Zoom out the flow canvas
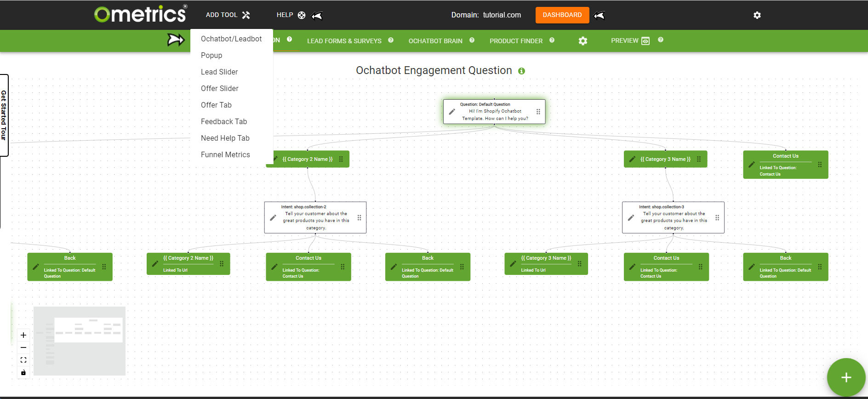This screenshot has height=399, width=868. 23,348
